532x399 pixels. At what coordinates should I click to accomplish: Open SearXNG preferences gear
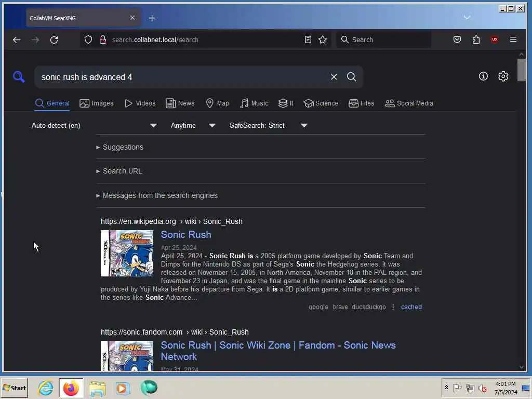click(x=503, y=76)
